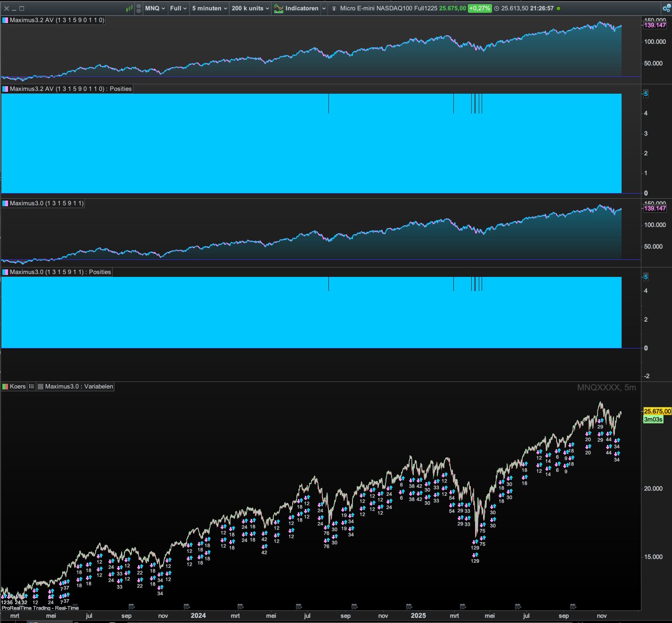This screenshot has width=672, height=623.
Task: Click Micro E-mini NASDAQ100 Full1225 title
Action: (389, 8)
